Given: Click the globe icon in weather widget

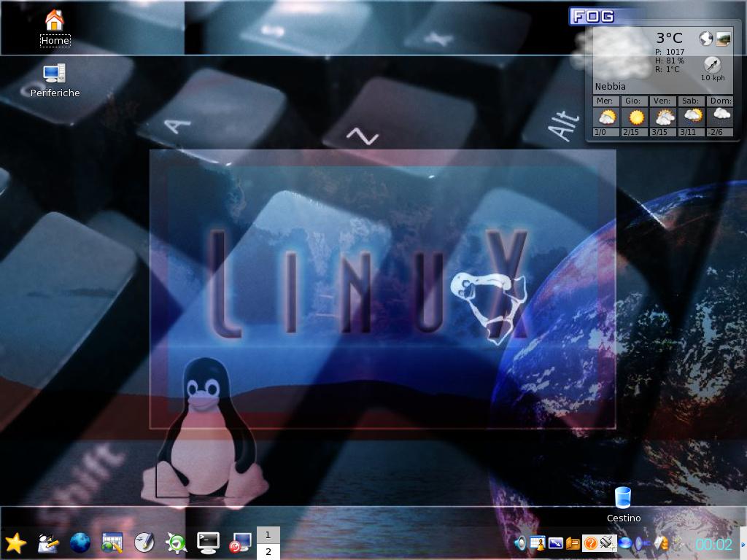Looking at the screenshot, I should tap(705, 38).
